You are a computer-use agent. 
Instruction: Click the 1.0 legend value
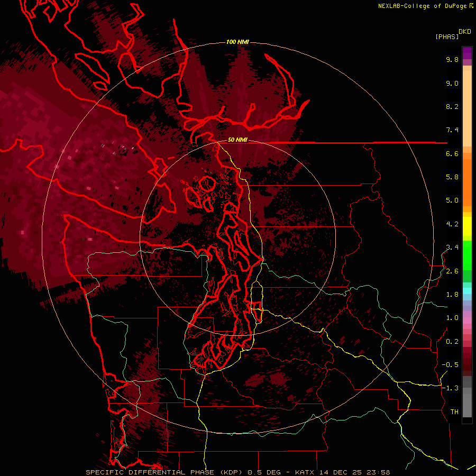(x=452, y=318)
